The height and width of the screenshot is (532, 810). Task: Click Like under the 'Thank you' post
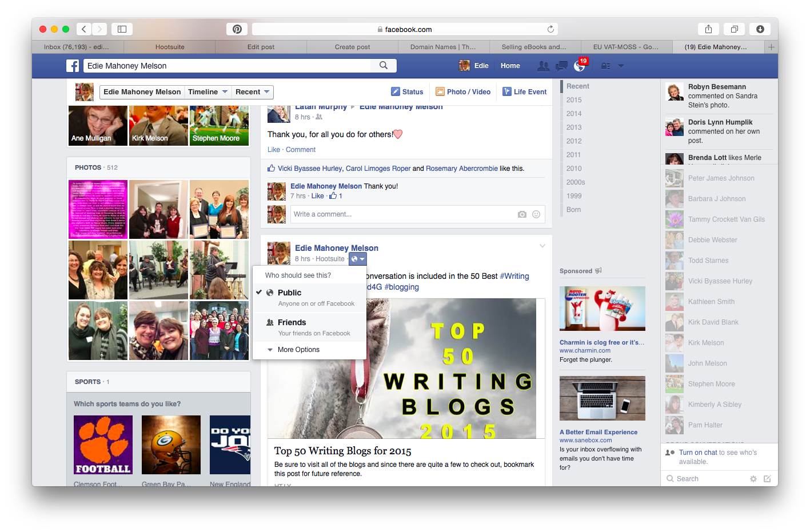tap(274, 150)
